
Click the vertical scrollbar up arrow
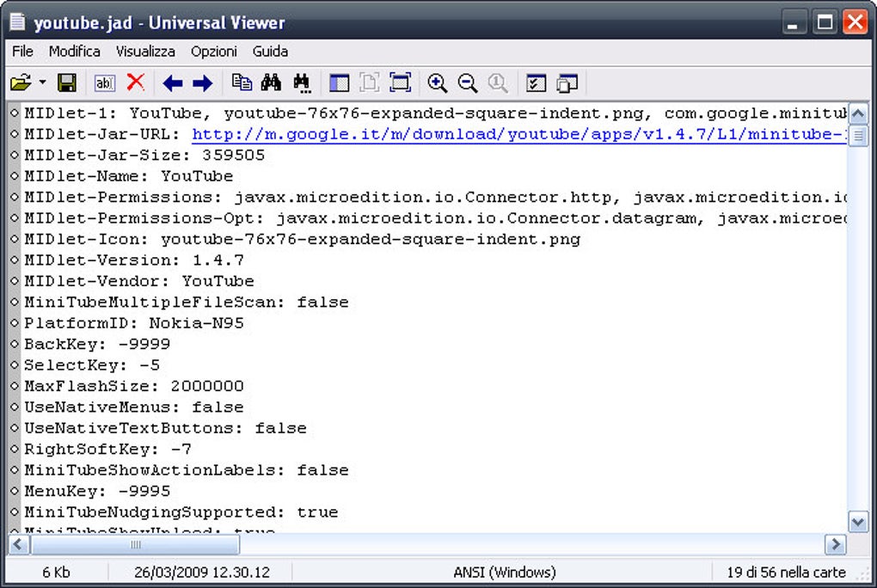[858, 114]
